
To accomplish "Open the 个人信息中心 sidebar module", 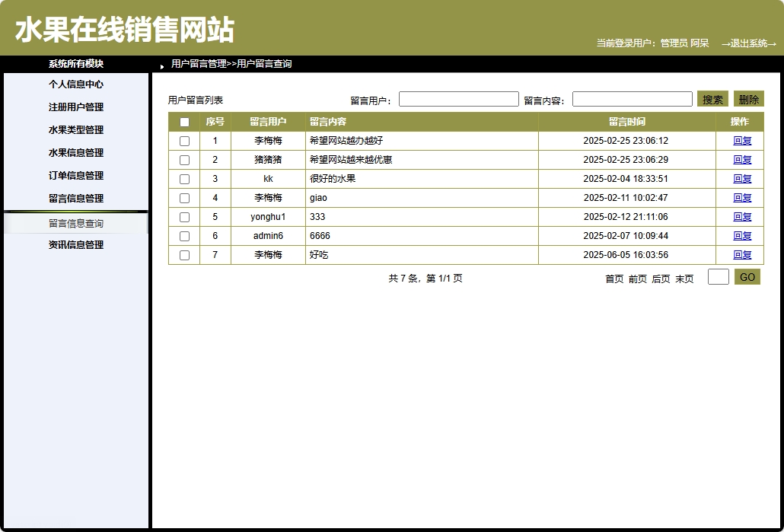I will (75, 84).
